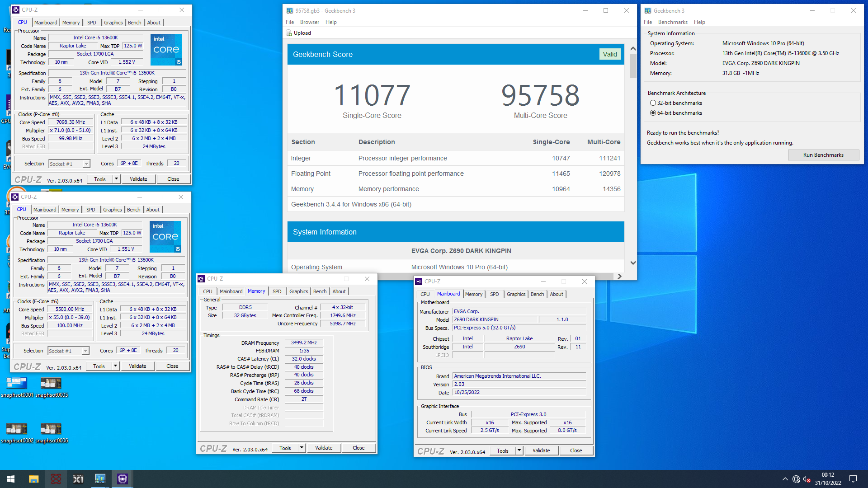The image size is (868, 488).
Task: Click the Intel Core i5 logo in second CPU-Z window
Action: (165, 236)
